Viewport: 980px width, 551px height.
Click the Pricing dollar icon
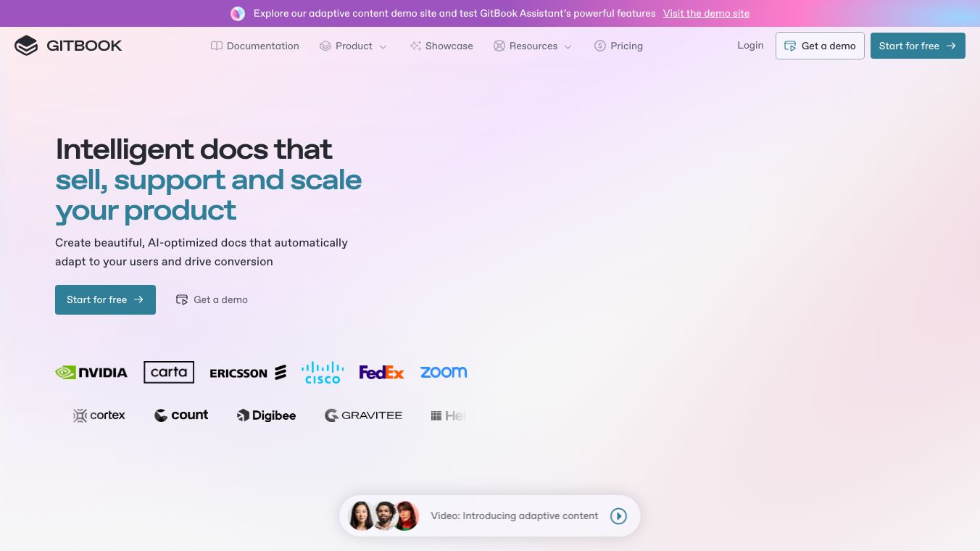600,46
